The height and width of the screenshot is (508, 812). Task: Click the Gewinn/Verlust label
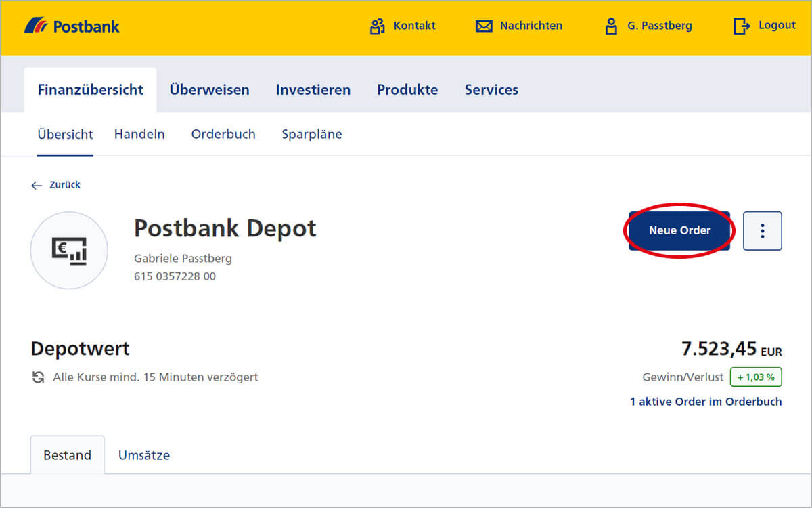pyautogui.click(x=683, y=377)
